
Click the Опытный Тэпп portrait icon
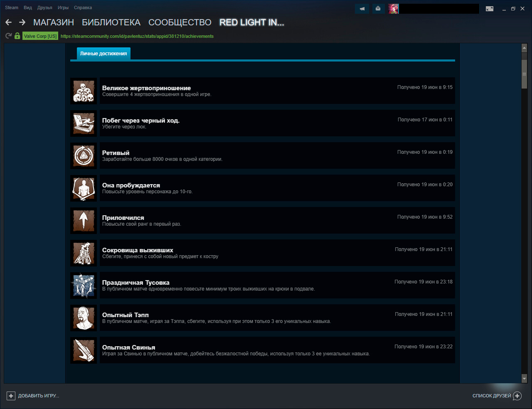click(x=84, y=318)
